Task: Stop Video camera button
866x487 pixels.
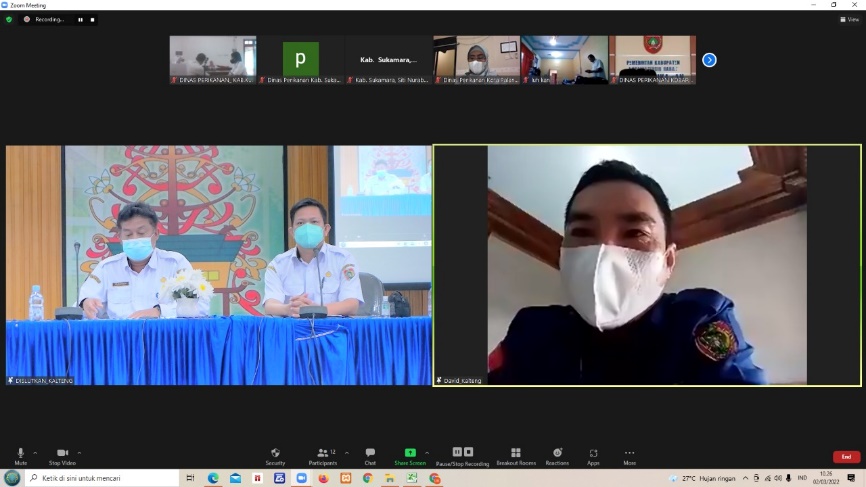Action: pos(62,455)
